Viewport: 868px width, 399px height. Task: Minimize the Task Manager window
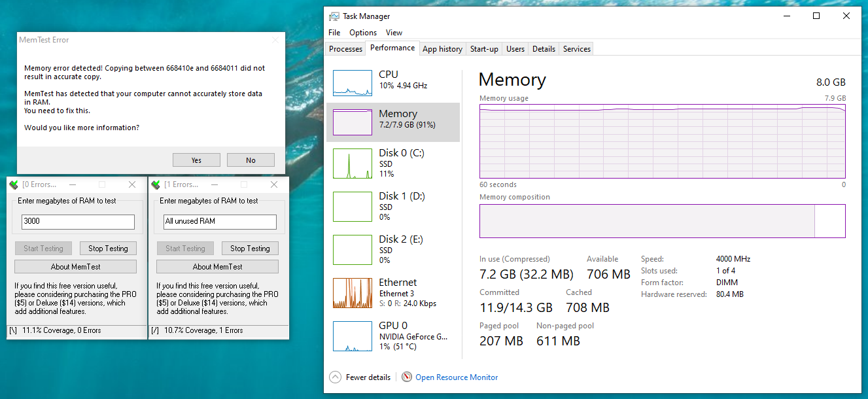pos(786,16)
